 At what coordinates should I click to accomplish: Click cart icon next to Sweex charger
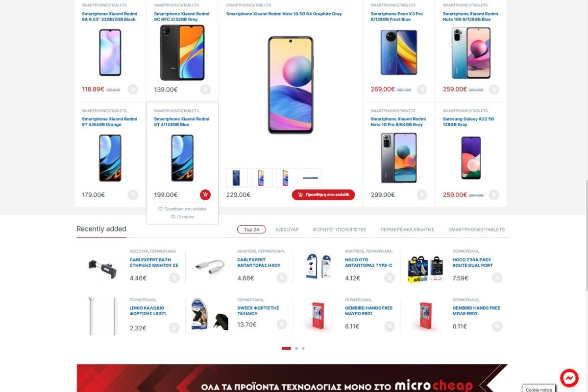(x=282, y=324)
